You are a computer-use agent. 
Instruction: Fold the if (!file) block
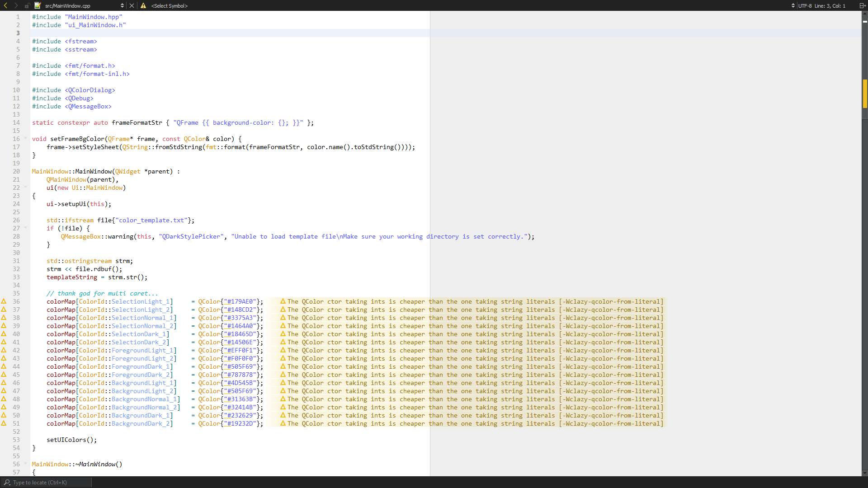(26, 228)
